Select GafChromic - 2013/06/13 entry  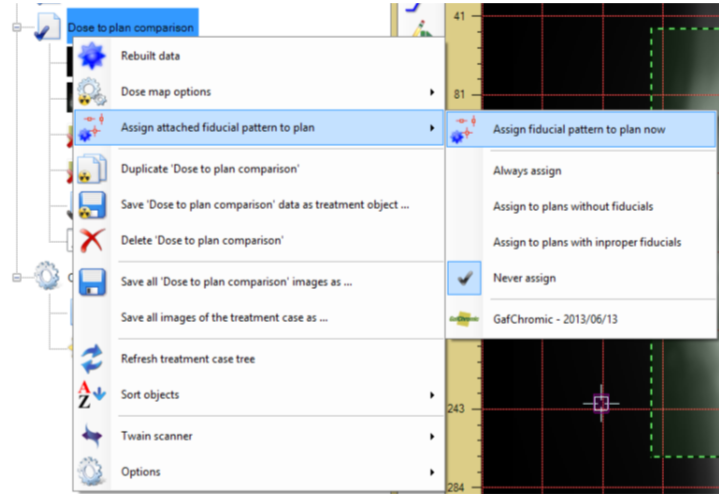581,319
